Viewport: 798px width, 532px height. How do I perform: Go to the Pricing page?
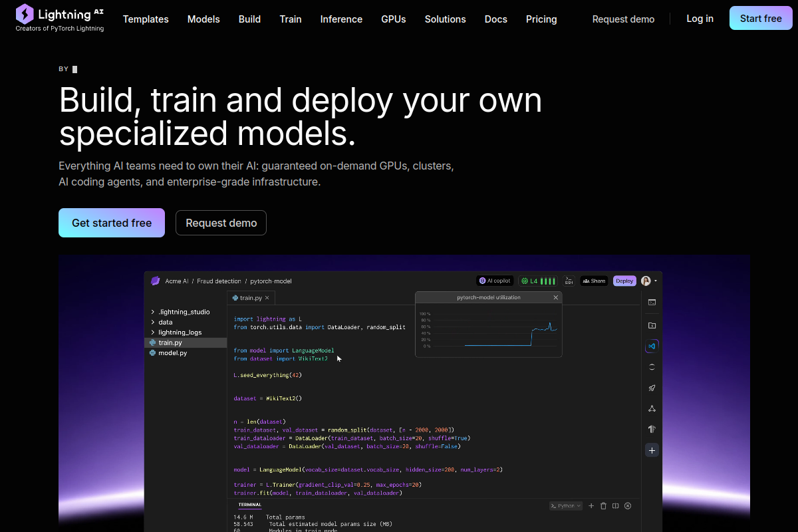point(541,19)
